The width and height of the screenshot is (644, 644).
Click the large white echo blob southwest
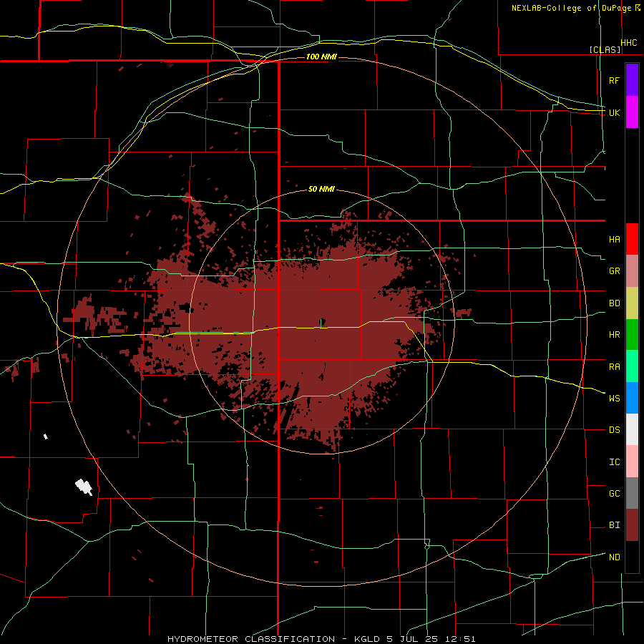tap(84, 487)
